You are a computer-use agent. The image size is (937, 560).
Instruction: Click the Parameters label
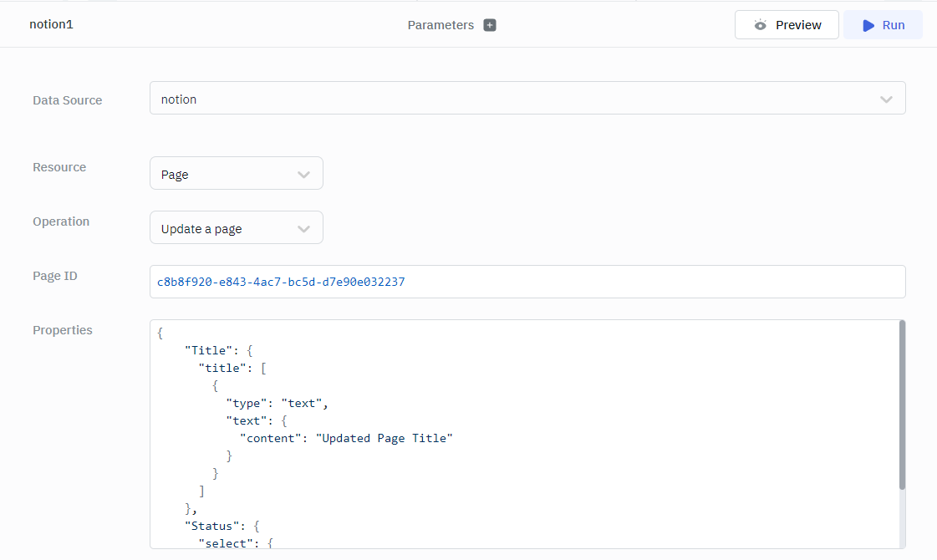pos(440,25)
